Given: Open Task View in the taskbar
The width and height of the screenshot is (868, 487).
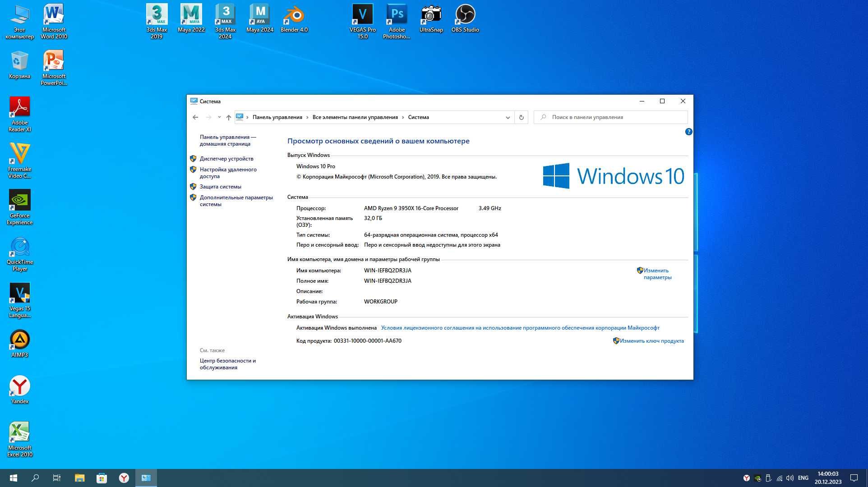Looking at the screenshot, I should pyautogui.click(x=57, y=478).
